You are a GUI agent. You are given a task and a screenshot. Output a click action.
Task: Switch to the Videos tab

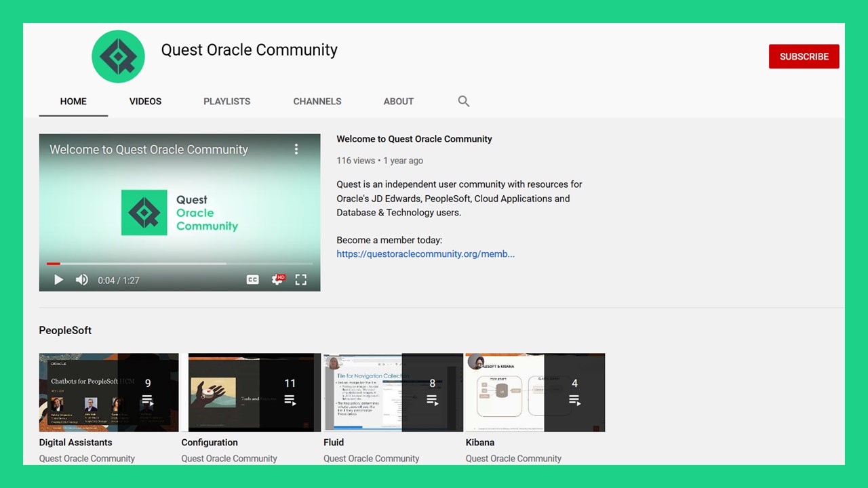click(145, 101)
